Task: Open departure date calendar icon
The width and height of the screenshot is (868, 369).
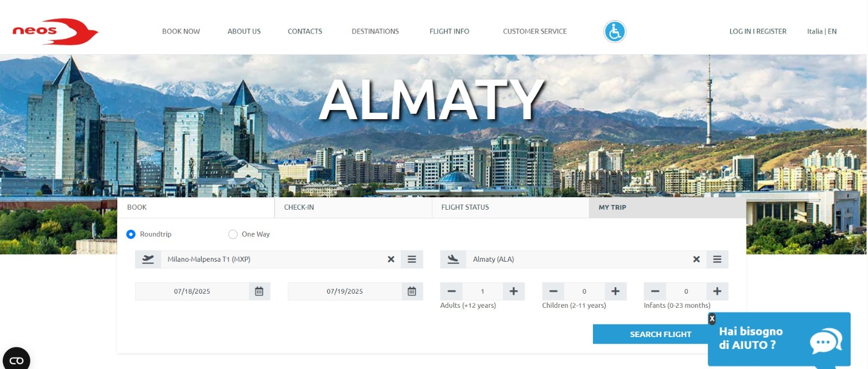Action: coord(259,292)
